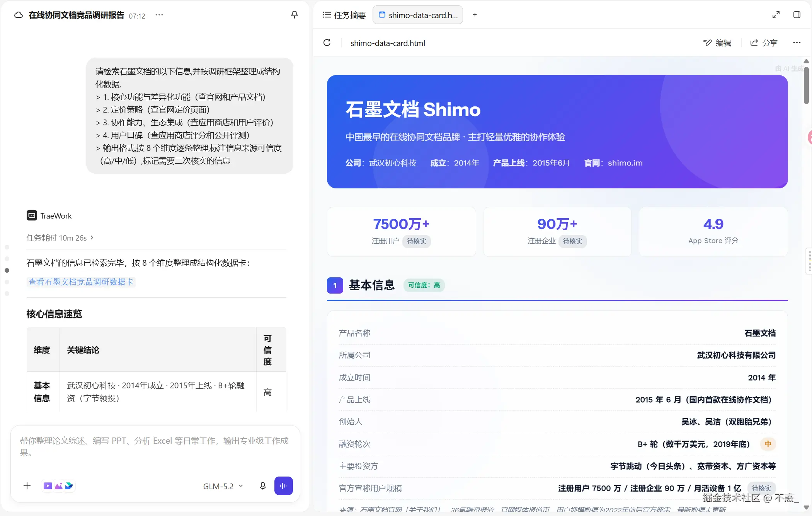Click the 基本信息 section heading

click(x=372, y=285)
